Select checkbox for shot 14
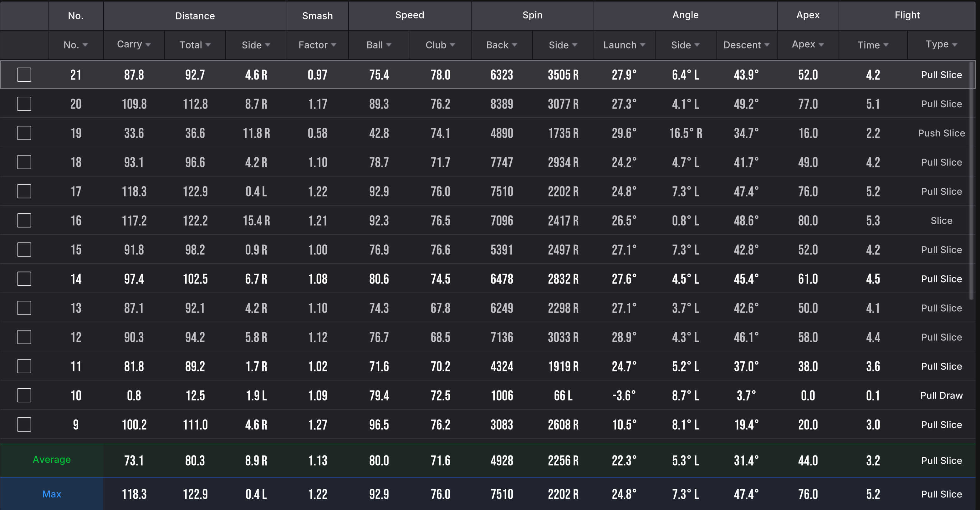This screenshot has height=510, width=980. point(24,279)
